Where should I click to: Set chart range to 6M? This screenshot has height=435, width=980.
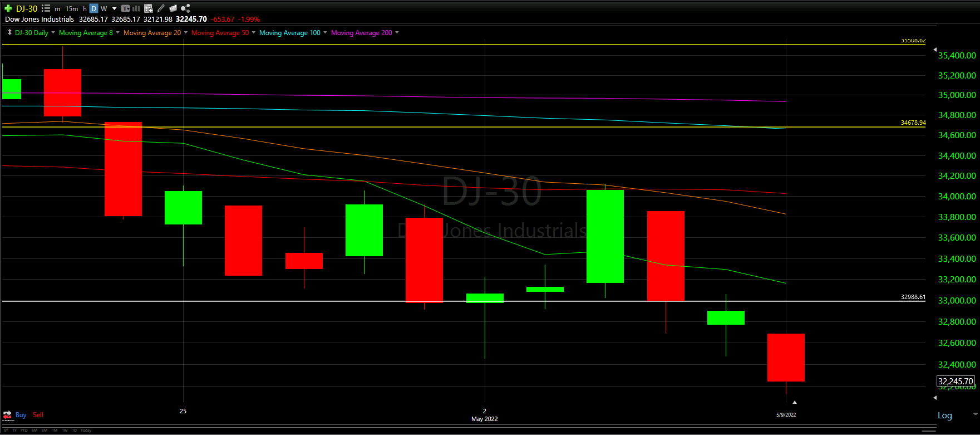click(35, 430)
